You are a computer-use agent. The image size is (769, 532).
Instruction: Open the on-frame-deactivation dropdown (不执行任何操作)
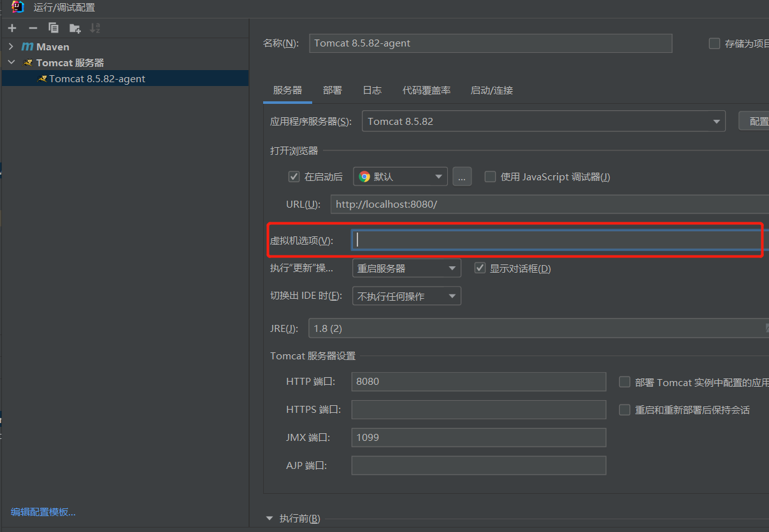click(406, 296)
